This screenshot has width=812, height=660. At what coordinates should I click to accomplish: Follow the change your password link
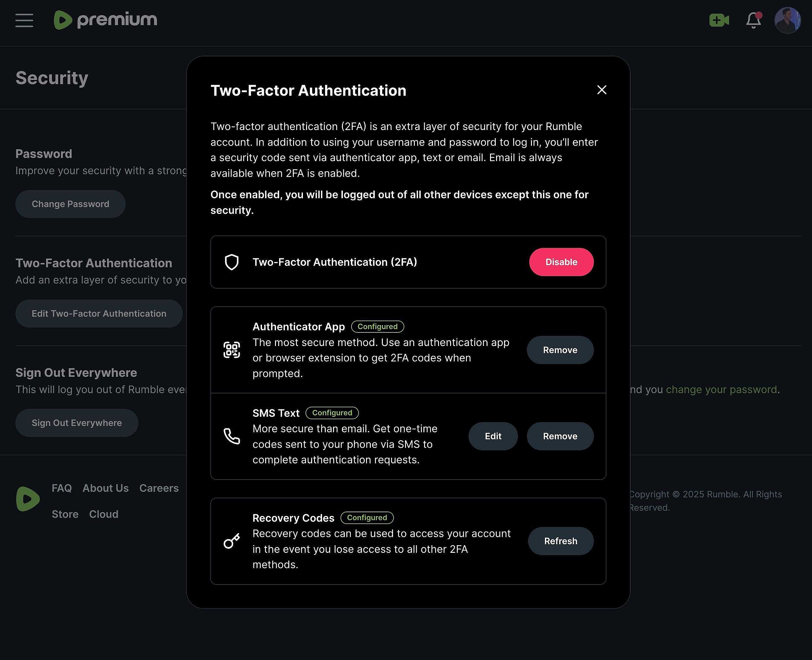(x=721, y=390)
